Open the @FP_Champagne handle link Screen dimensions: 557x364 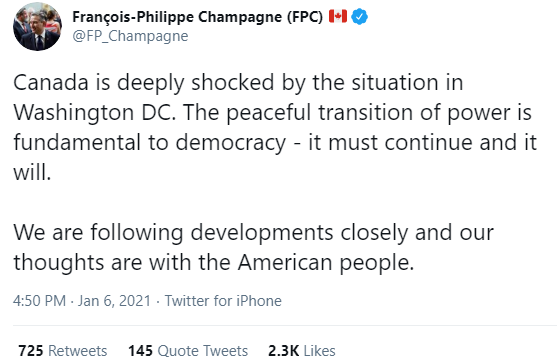[x=130, y=36]
